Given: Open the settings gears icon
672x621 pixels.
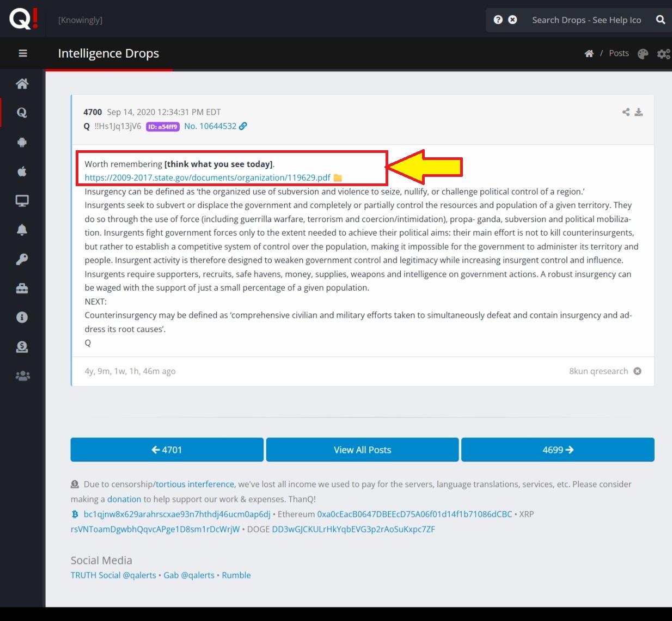Looking at the screenshot, I should point(663,54).
